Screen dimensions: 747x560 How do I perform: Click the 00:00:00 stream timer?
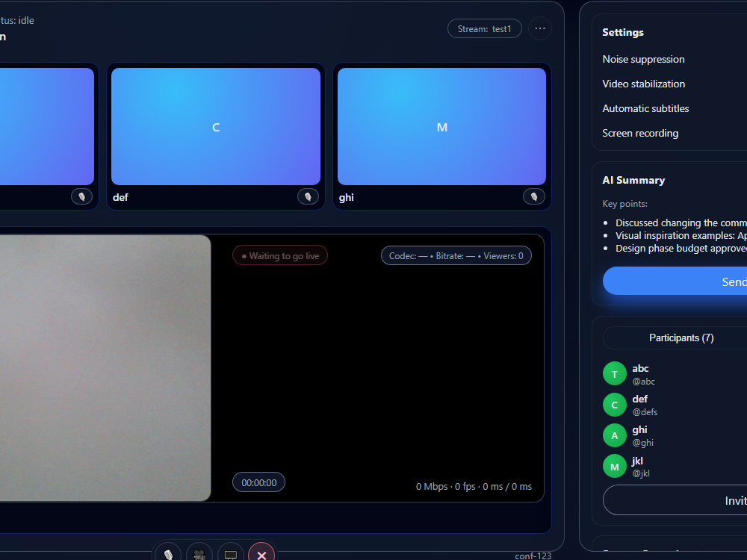point(258,482)
